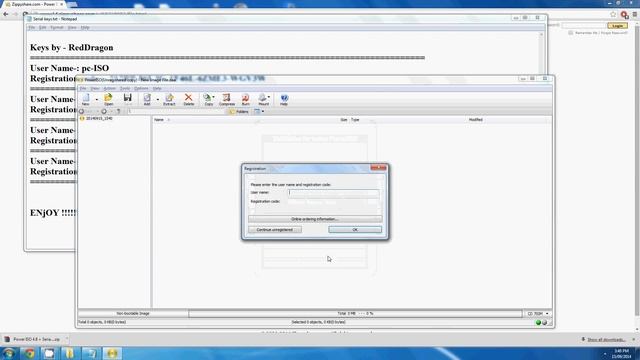Open the arrow dropdown beside the Add icon

(x=158, y=99)
